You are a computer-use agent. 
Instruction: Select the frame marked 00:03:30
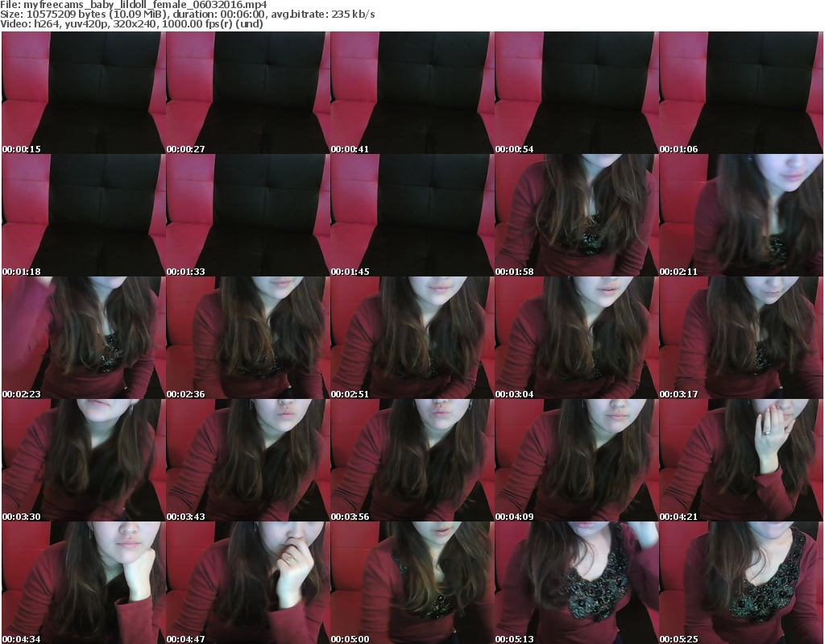pyautogui.click(x=83, y=460)
